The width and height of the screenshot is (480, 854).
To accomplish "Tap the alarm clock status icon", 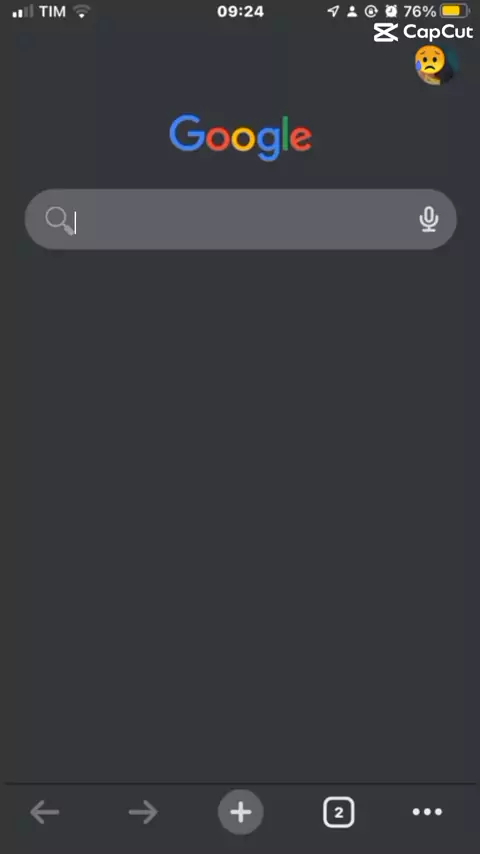I will [x=391, y=11].
